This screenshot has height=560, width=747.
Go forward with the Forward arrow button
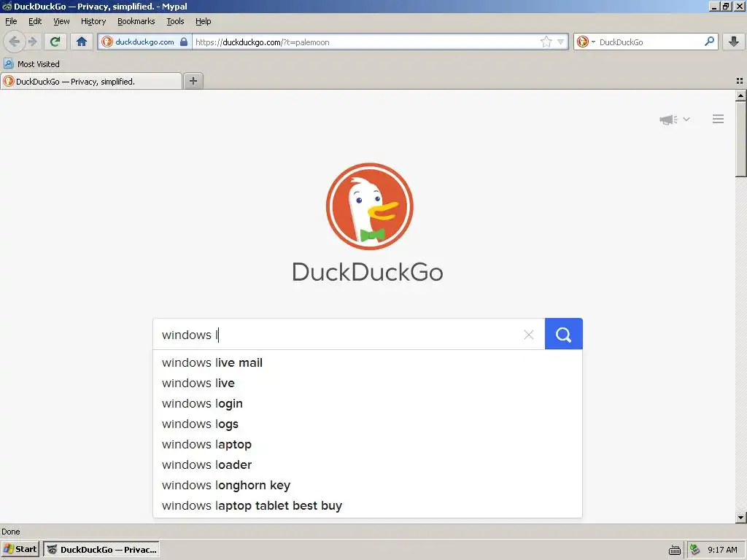coord(32,42)
